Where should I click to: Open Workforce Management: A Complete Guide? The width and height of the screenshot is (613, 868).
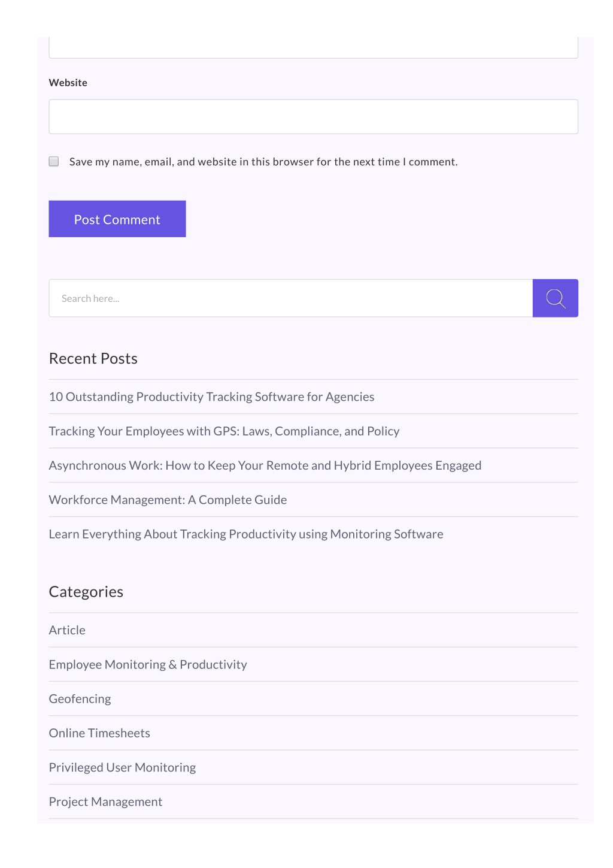tap(168, 500)
